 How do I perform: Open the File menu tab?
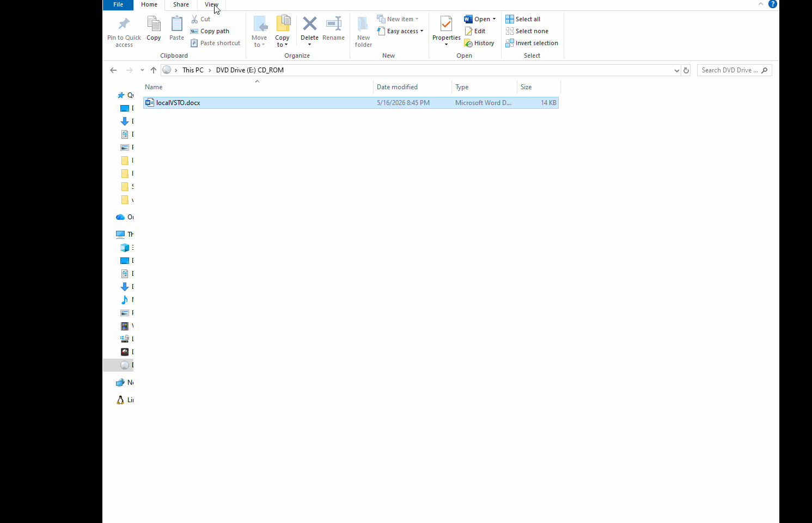point(118,4)
